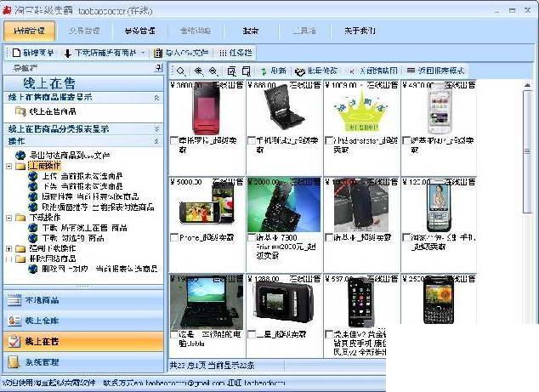Screen dimensions: 539x392
Task: Tick checkbox for iPhone_超级卖霸 product
Action: 174,237
